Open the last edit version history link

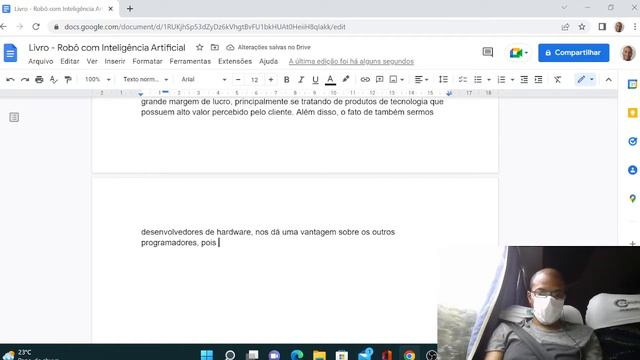coord(351,62)
